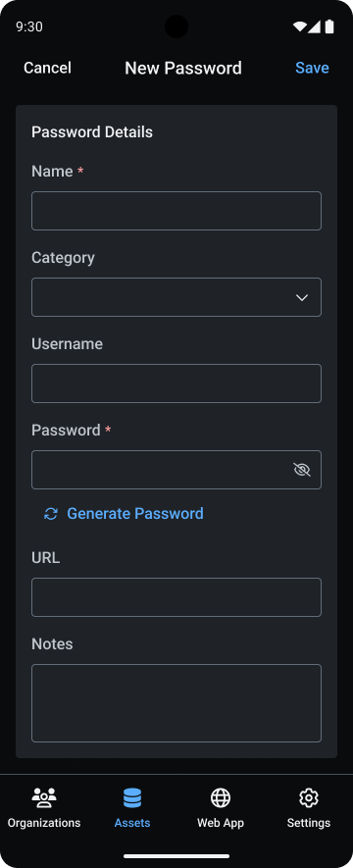Switch to the Organizations tab label
The height and width of the screenshot is (868, 353).
coord(44,823)
